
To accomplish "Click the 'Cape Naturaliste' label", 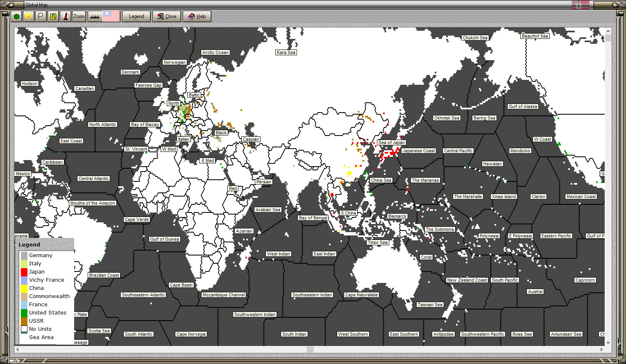I will [x=362, y=295].
